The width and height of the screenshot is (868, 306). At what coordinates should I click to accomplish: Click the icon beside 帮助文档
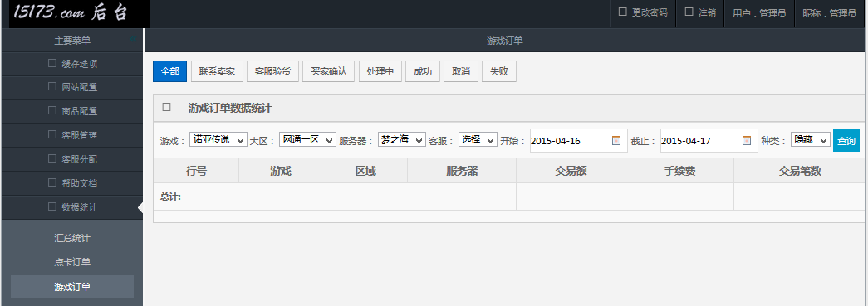tap(52, 182)
